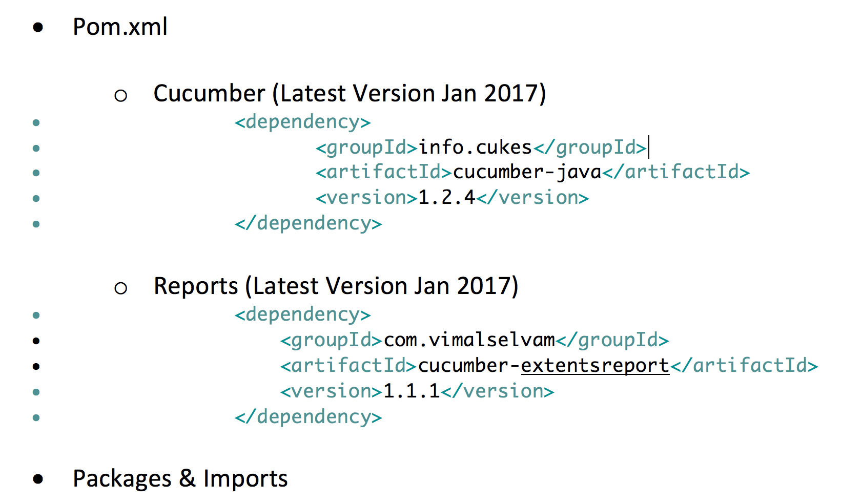Click the underlined word "extentsreport"
Viewport: 862px width, 504px height.
(595, 366)
